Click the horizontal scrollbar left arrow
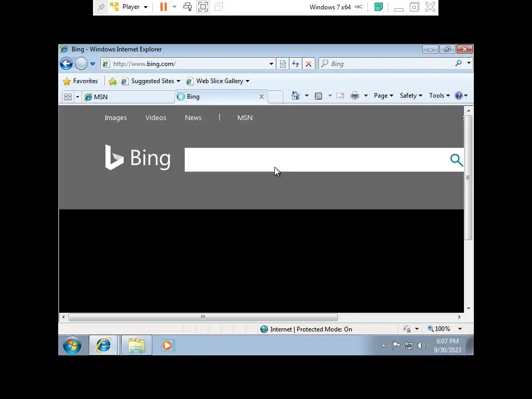The image size is (532, 399). coord(63,317)
